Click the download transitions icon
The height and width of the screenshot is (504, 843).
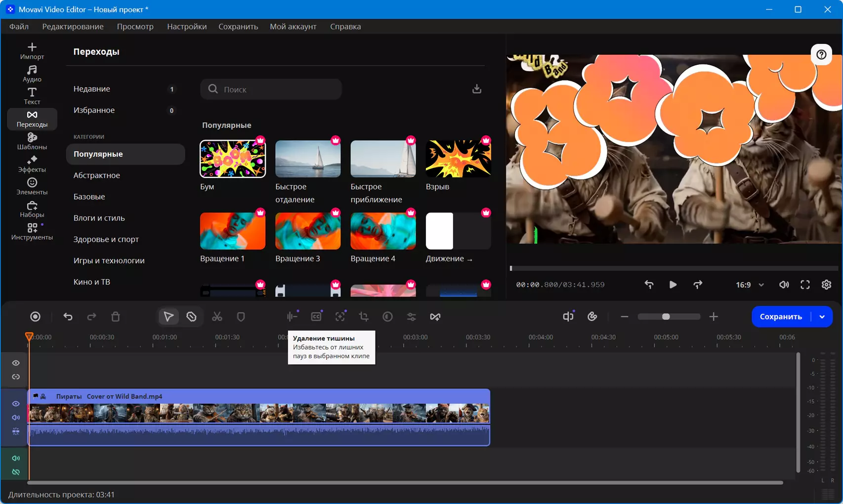tap(477, 89)
